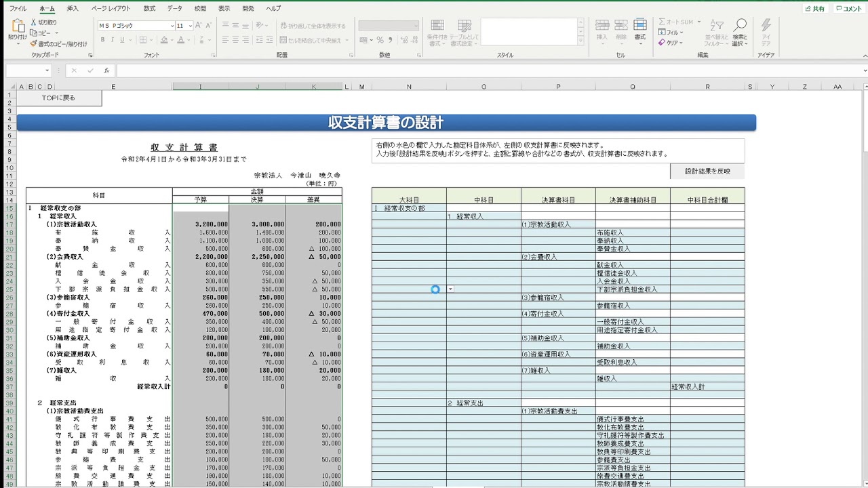
Task: Open Format as Table (テーブルとして書式設定)
Action: [465, 33]
